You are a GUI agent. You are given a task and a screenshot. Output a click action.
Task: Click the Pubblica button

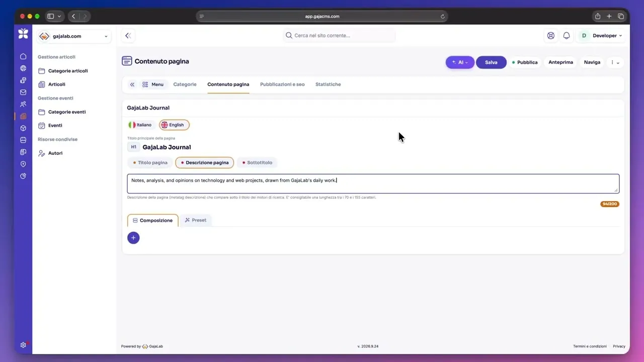point(525,62)
